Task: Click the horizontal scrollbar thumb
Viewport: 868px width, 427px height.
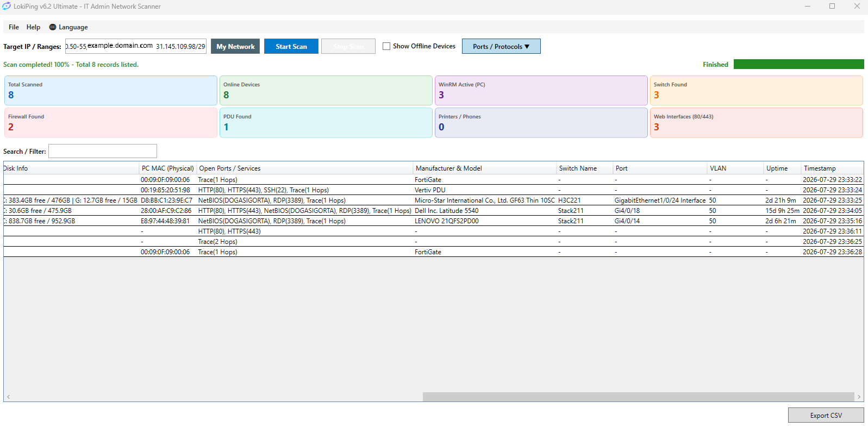Action: [639, 397]
